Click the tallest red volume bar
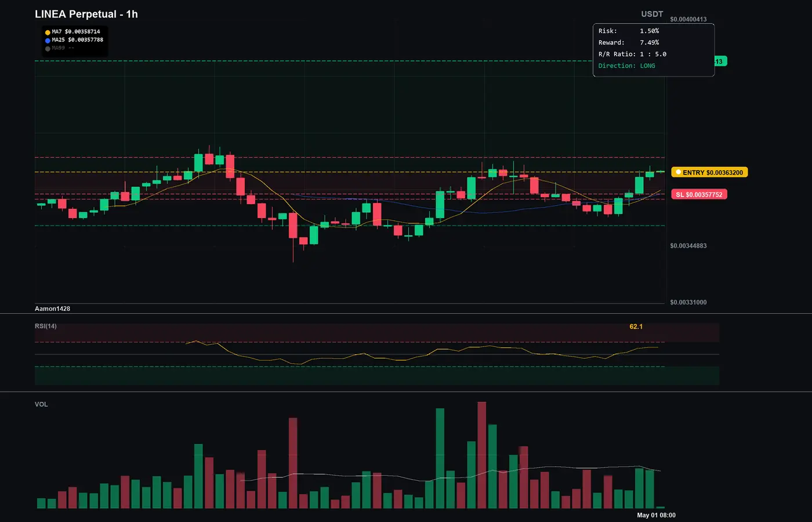The width and height of the screenshot is (812, 522). pos(482,455)
